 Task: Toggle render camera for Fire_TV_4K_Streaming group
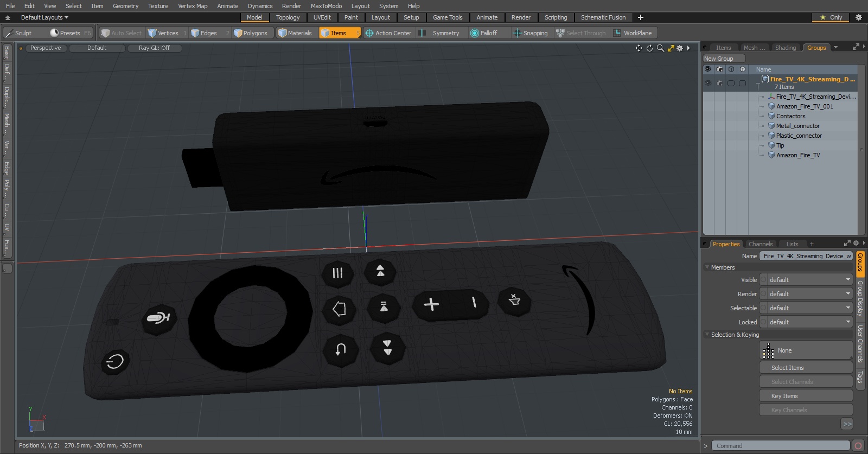tap(720, 84)
